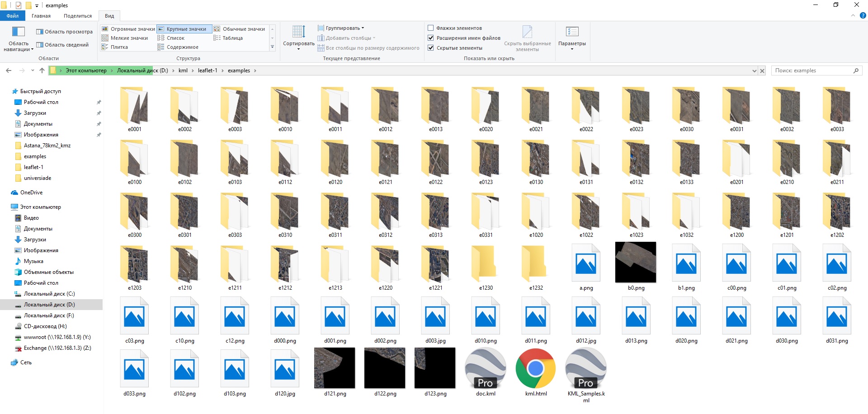Toggle the Details pane (Область сведений)
This screenshot has width=868, height=414.
[x=63, y=45]
